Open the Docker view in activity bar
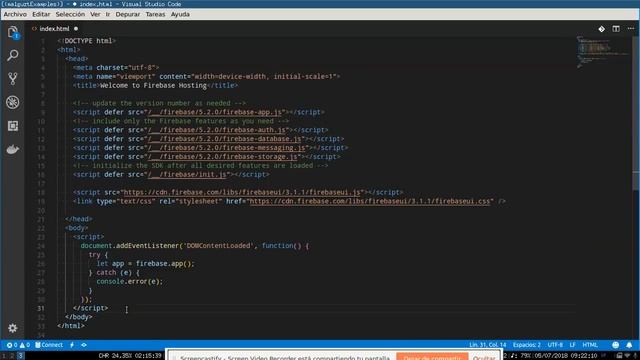Screen dimensions: 640x360 13,149
